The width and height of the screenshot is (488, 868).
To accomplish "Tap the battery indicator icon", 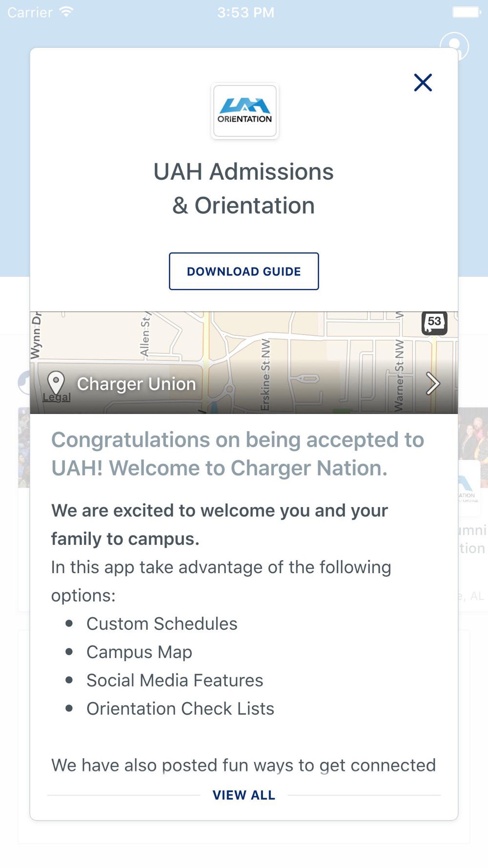I will coord(466,12).
